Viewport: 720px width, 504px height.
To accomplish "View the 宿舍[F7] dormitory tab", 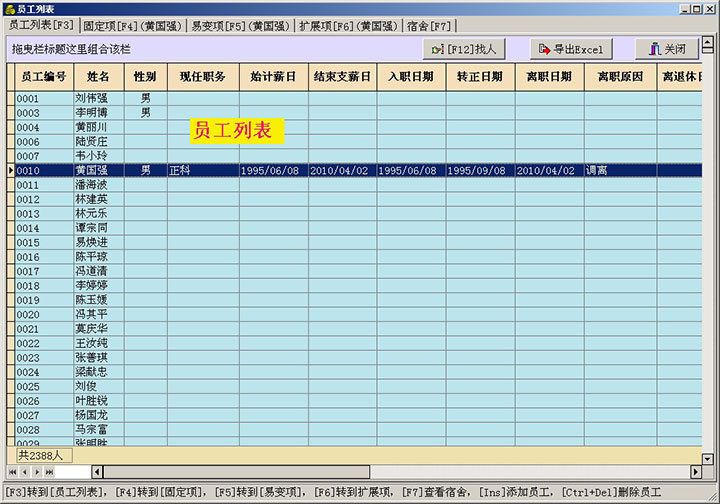I will pos(429,25).
